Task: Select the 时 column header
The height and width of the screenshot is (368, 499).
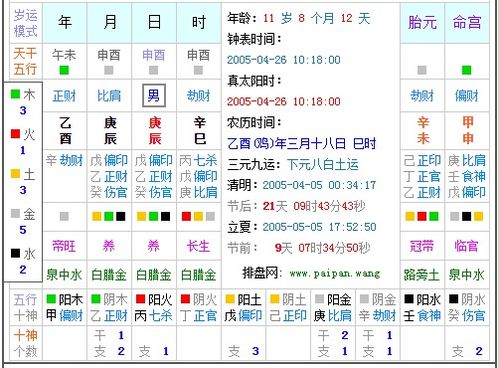Action: (199, 23)
